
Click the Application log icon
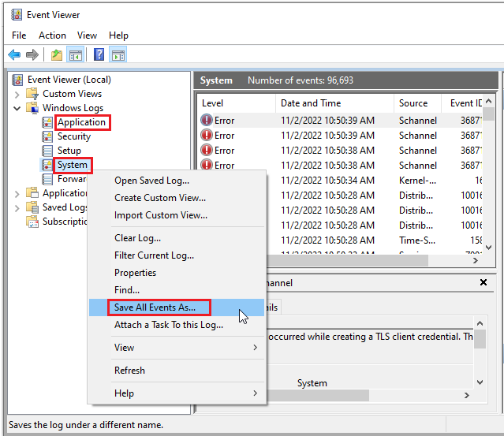coord(47,122)
